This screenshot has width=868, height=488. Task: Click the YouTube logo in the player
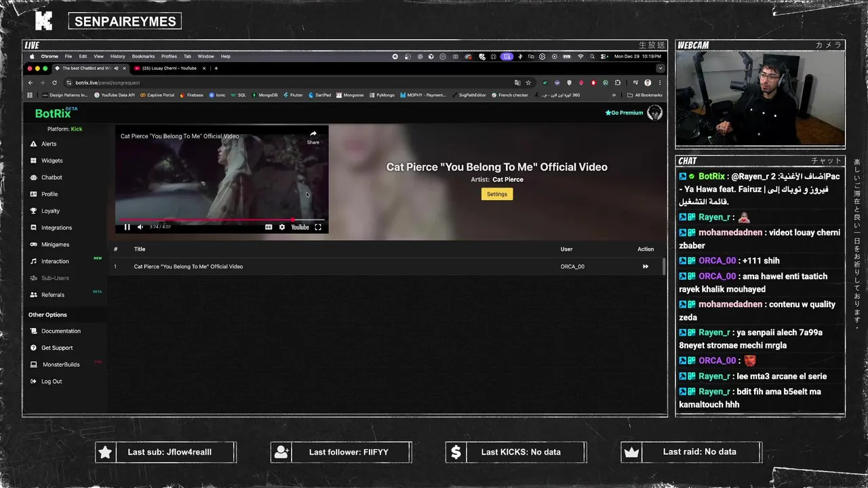[x=300, y=227]
